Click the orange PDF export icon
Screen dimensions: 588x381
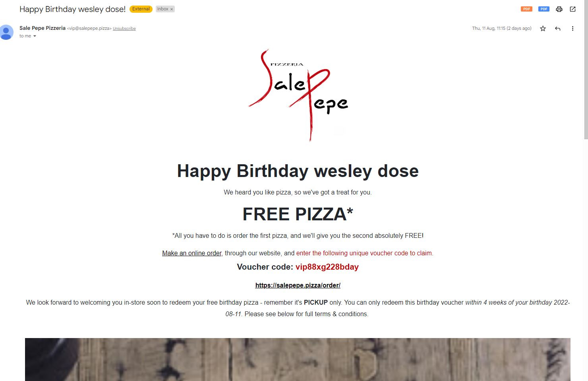(x=526, y=9)
